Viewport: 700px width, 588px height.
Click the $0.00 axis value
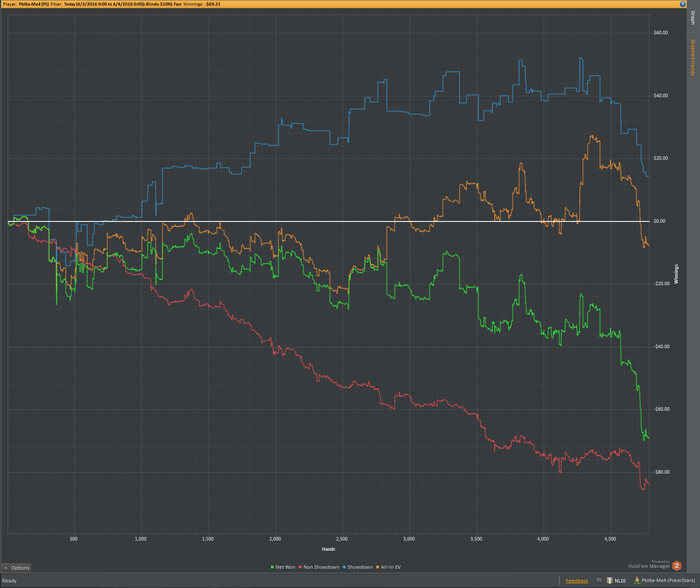(659, 221)
